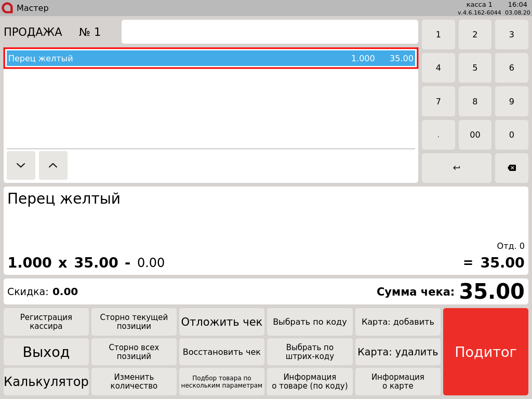The height and width of the screenshot is (399, 532).
Task: Select Выбрать по штрих-коду
Action: pos(310,352)
